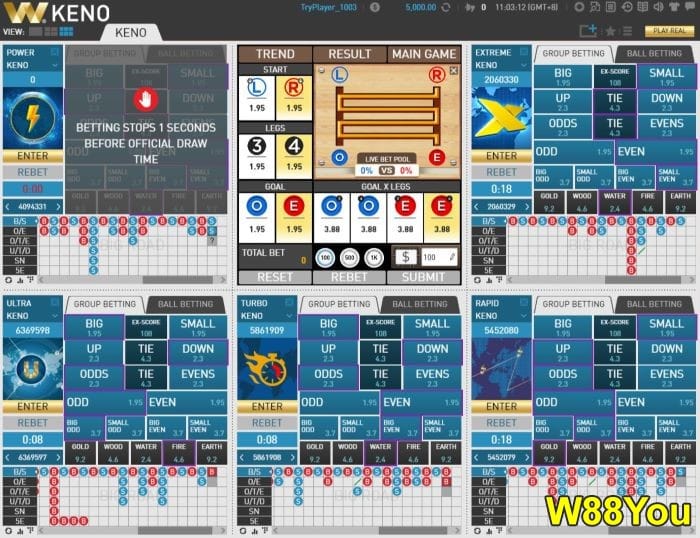Image resolution: width=700 pixels, height=538 pixels.
Task: Open bet history clock icon
Action: (627, 7)
